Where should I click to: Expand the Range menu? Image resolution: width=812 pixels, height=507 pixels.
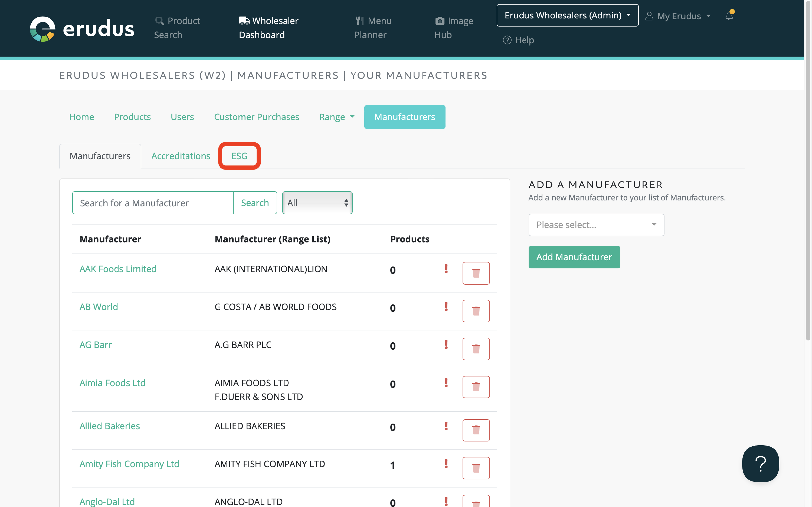click(336, 117)
